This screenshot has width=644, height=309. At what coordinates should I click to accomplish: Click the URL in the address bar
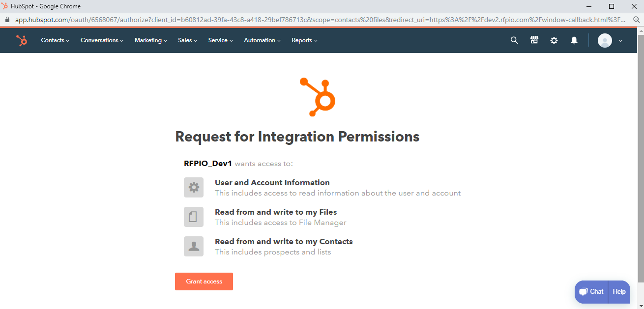point(320,20)
